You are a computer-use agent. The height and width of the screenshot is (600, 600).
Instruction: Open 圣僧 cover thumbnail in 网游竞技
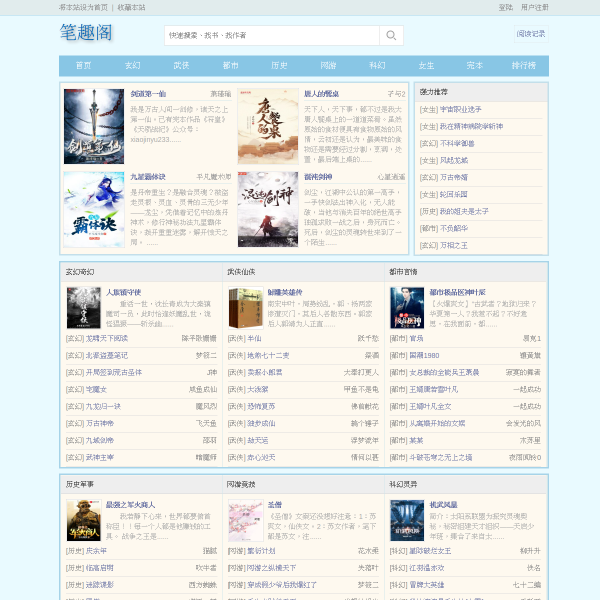(x=246, y=520)
